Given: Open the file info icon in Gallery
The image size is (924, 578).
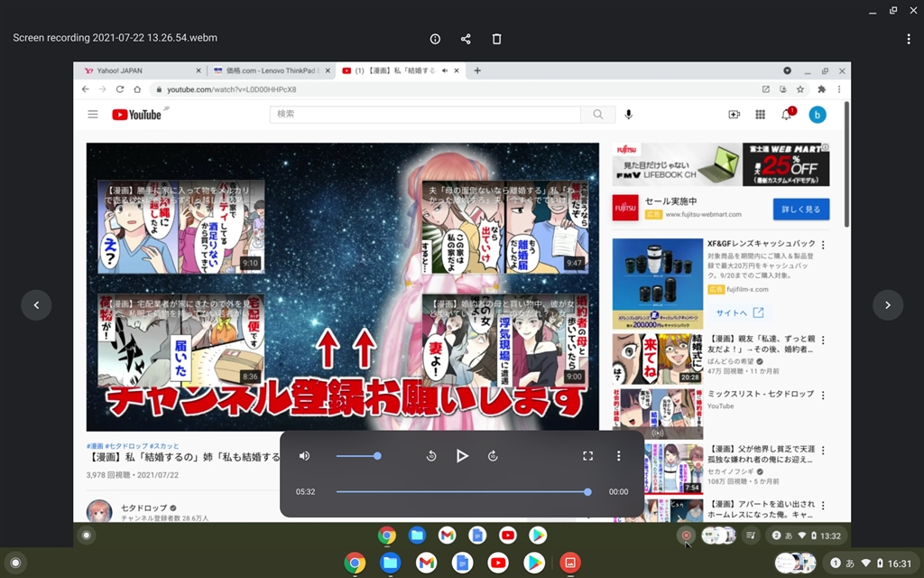Looking at the screenshot, I should point(435,39).
